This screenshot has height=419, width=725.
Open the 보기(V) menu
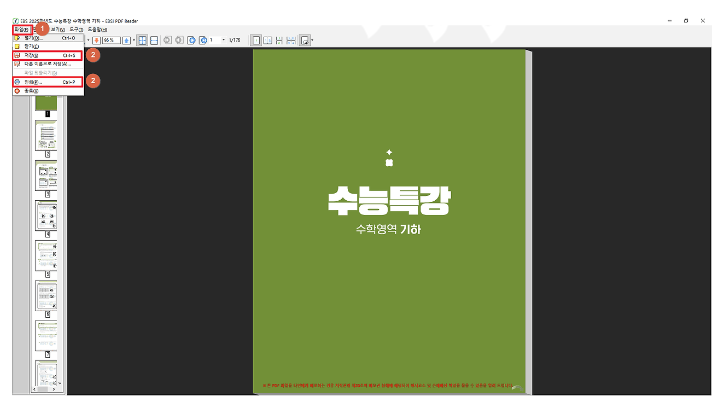pos(58,30)
